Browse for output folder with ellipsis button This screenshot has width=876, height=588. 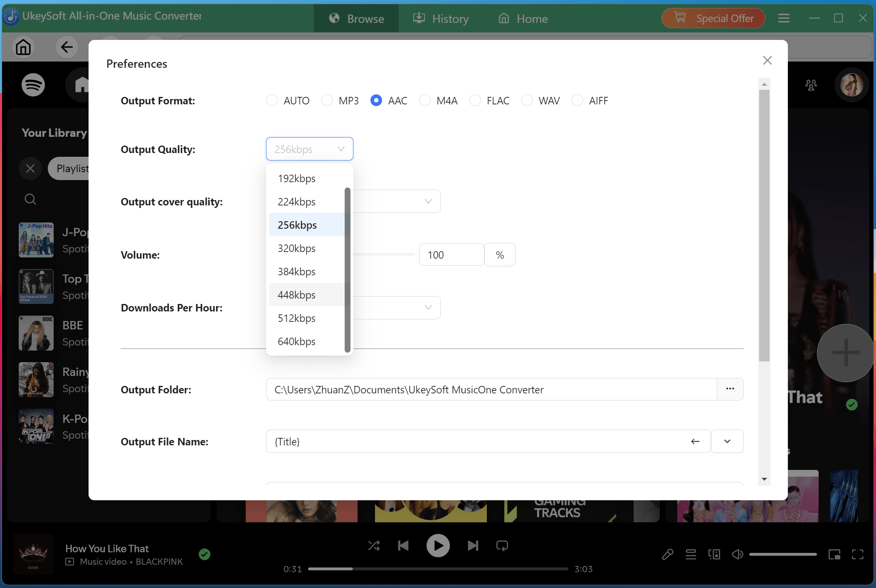coord(730,389)
